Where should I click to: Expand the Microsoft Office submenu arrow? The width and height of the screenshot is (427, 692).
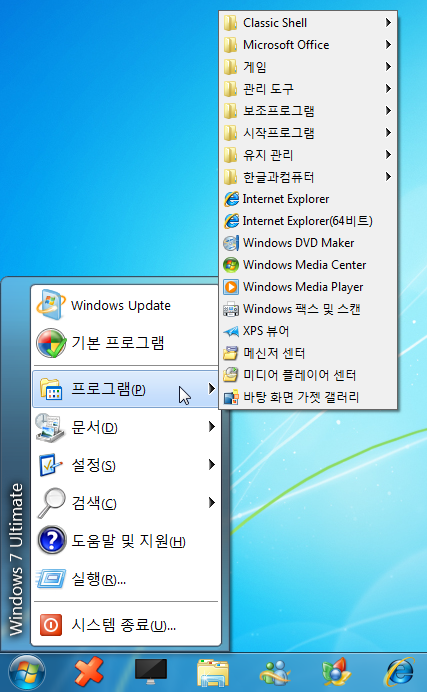pyautogui.click(x=388, y=45)
